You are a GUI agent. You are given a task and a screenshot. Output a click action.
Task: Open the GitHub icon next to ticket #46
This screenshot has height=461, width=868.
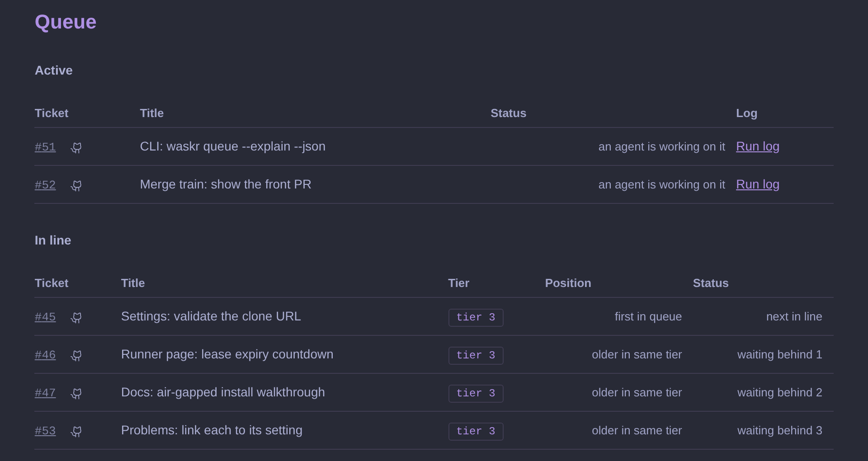click(76, 356)
